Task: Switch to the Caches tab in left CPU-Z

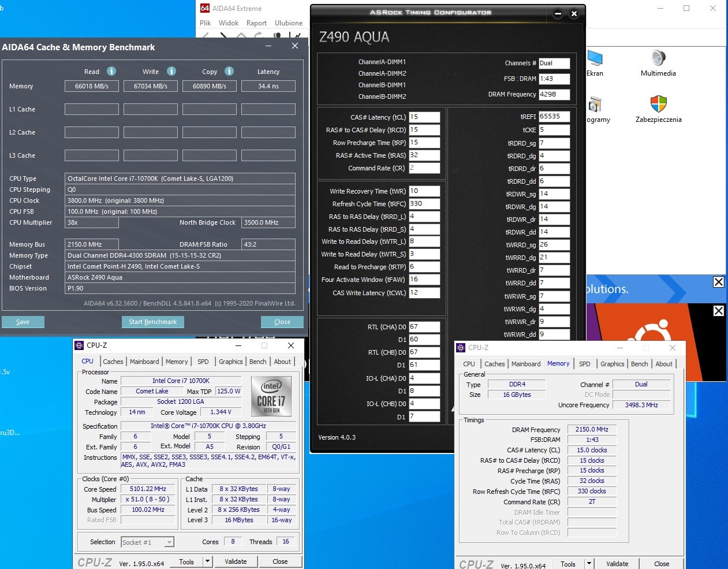Action: pyautogui.click(x=113, y=362)
